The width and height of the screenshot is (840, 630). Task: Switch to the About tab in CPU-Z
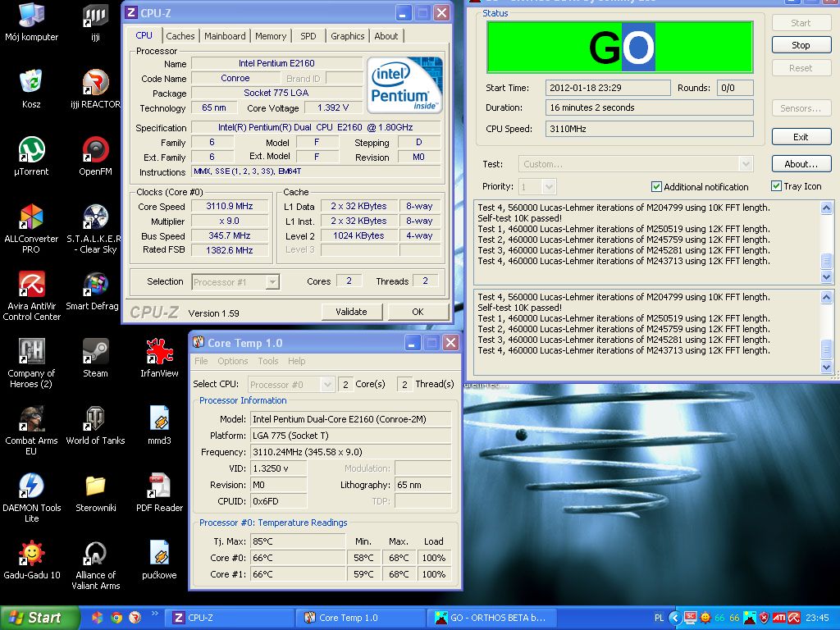(x=386, y=36)
